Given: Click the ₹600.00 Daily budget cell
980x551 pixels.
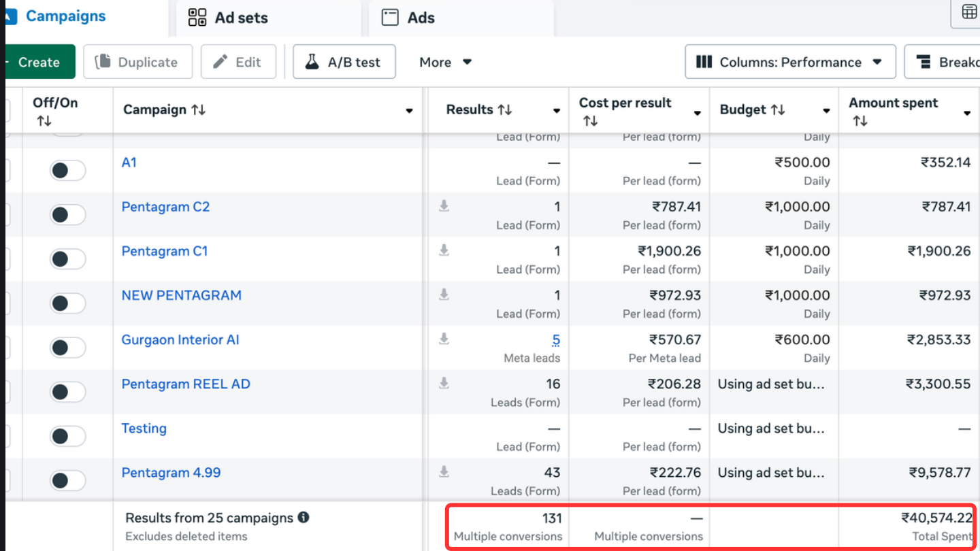Looking at the screenshot, I should coord(802,339).
